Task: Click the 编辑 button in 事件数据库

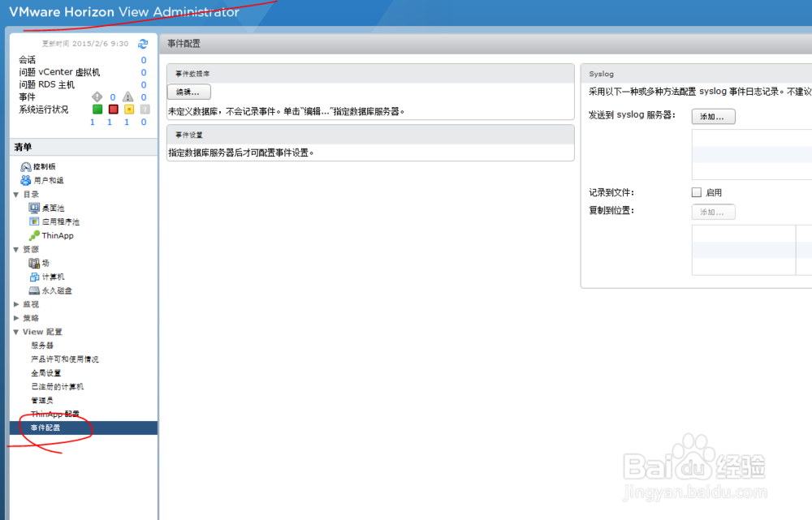Action: (x=188, y=92)
